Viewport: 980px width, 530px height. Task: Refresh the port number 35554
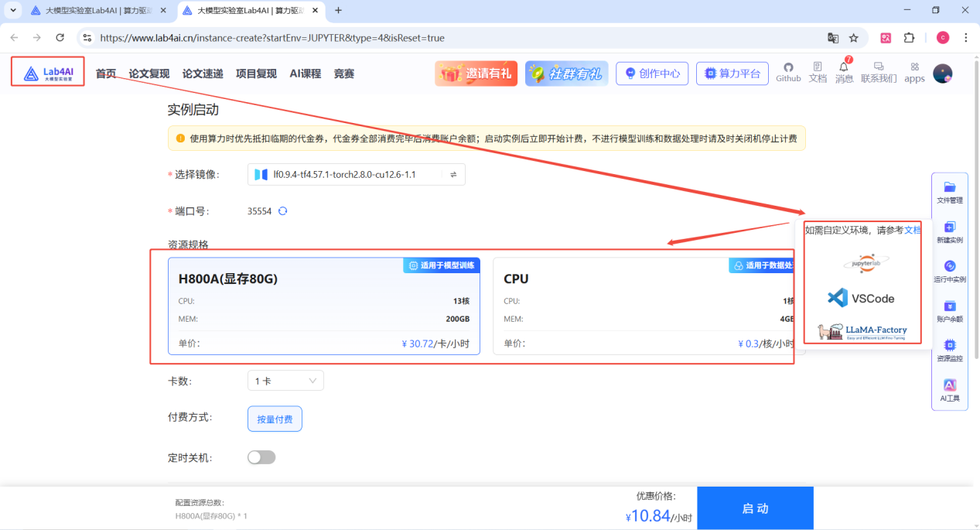pyautogui.click(x=282, y=210)
